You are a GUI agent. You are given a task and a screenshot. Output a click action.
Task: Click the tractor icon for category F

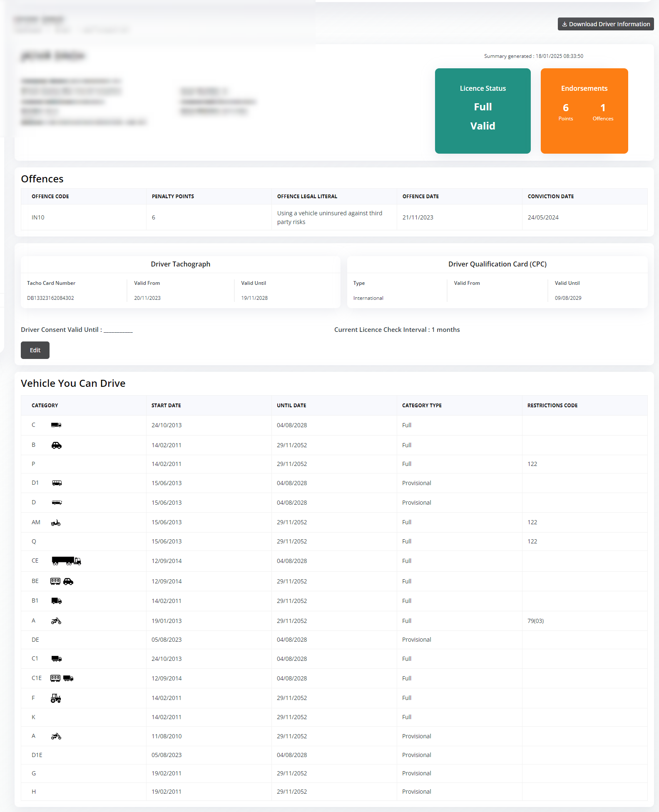click(56, 698)
